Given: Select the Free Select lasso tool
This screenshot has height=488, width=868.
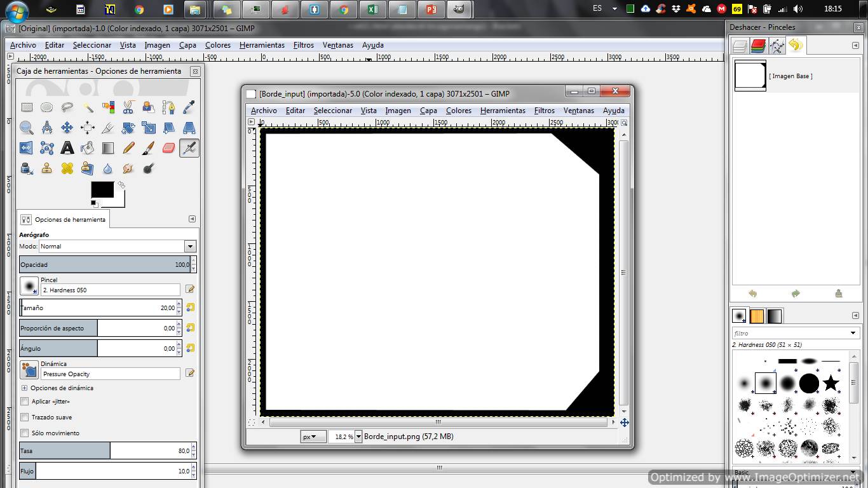Looking at the screenshot, I should [x=67, y=107].
